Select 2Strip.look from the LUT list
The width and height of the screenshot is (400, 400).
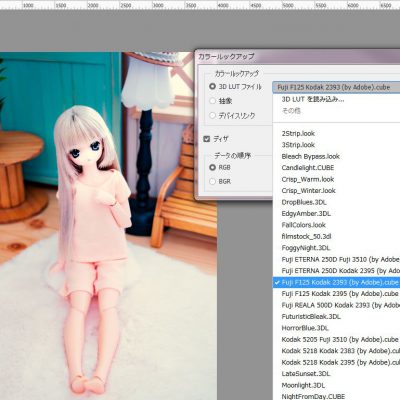click(298, 133)
